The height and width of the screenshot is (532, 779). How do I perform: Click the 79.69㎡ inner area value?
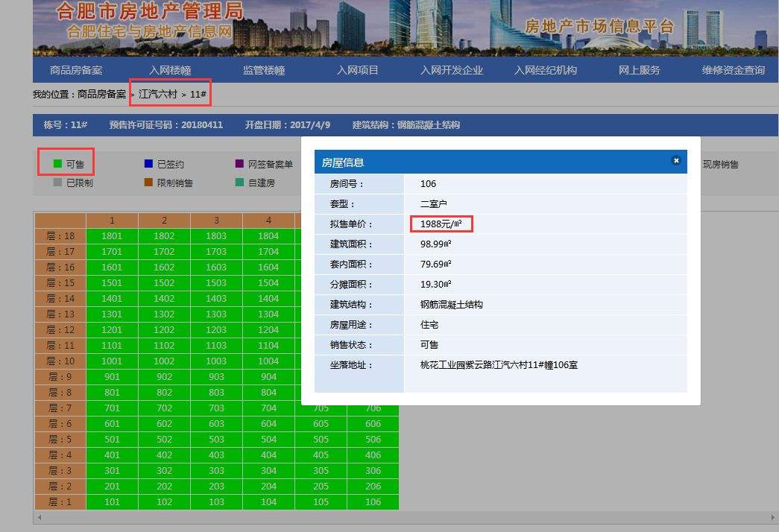pos(435,265)
